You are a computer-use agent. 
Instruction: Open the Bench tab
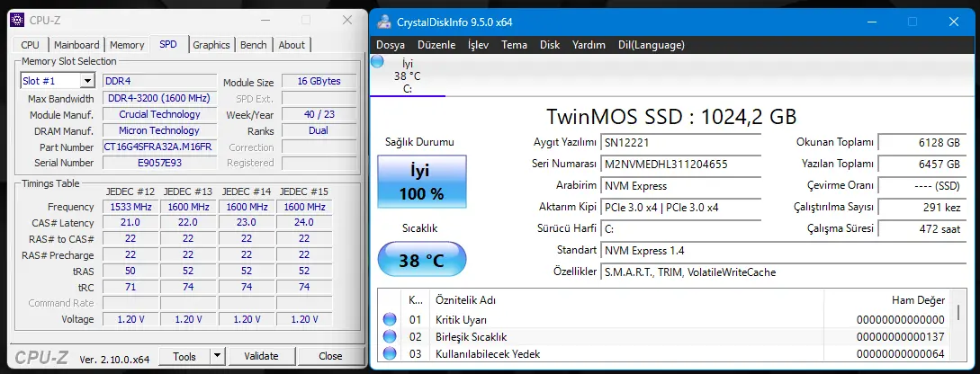click(253, 45)
